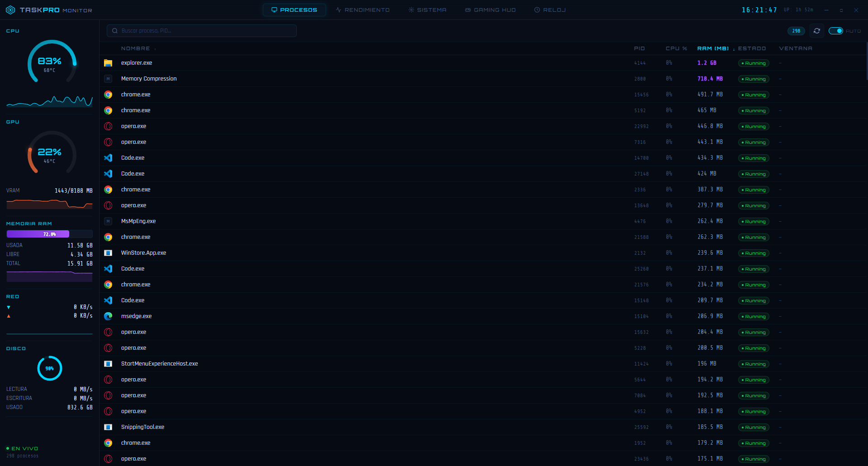This screenshot has width=868, height=466.
Task: Click the Opera icon in the 188.1 MB row
Action: (x=108, y=411)
